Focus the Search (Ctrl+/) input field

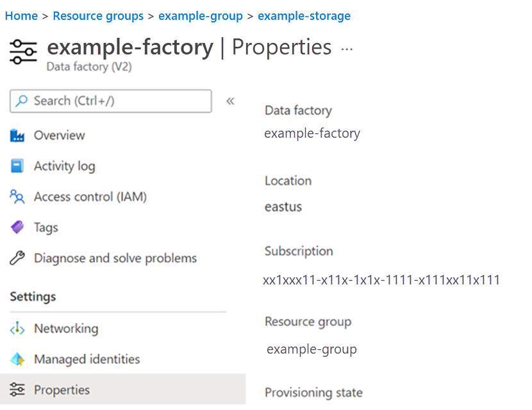click(111, 101)
